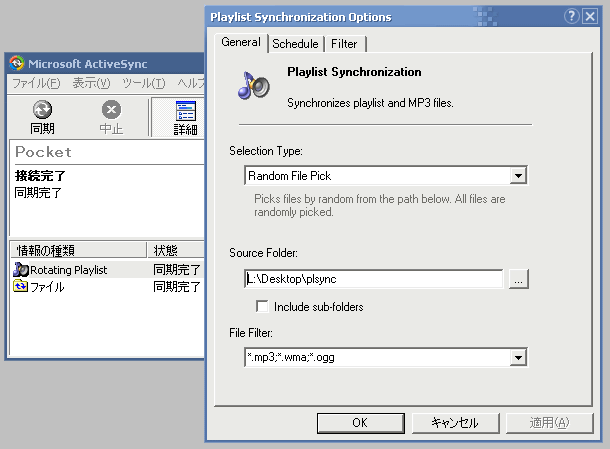Image resolution: width=610 pixels, height=449 pixels.
Task: Select the Rotating Playlist icon in the list
Action: pyautogui.click(x=21, y=269)
